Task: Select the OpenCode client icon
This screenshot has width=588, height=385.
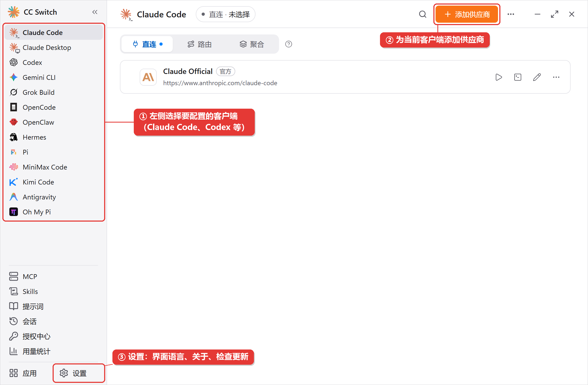Action: 14,107
